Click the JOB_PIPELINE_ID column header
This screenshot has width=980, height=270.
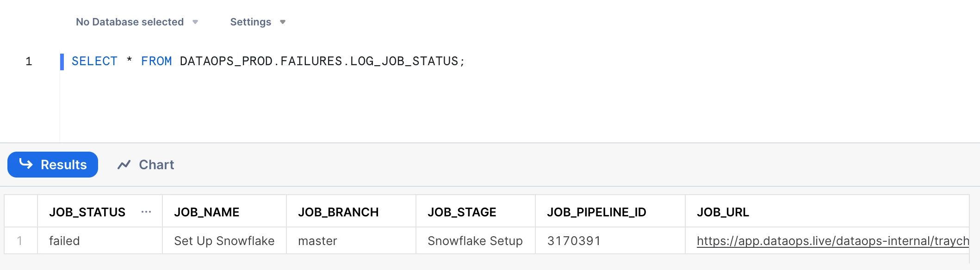tap(596, 212)
